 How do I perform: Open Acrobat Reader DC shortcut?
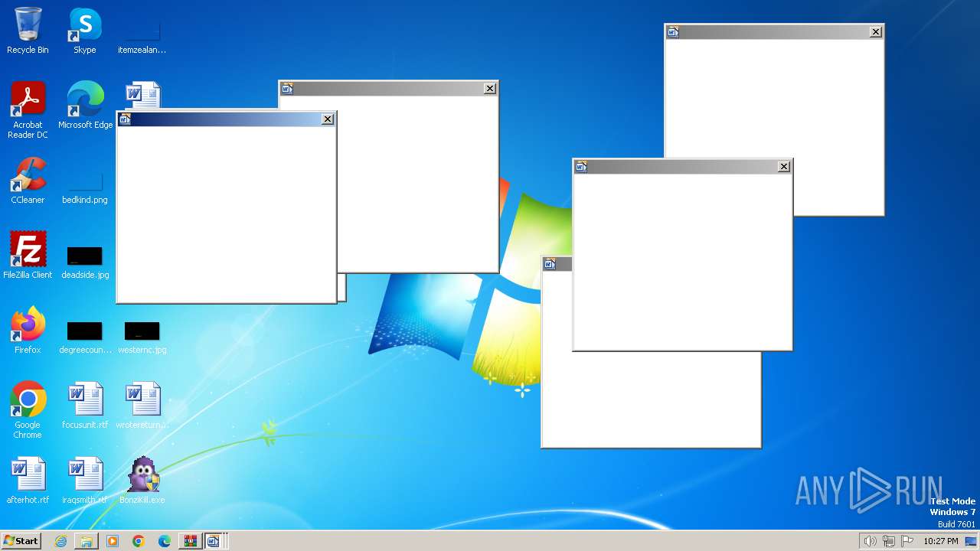[x=28, y=110]
